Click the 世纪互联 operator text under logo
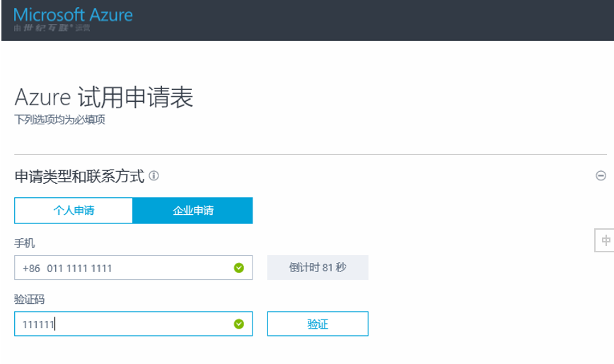This screenshot has height=364, width=614. tap(52, 28)
